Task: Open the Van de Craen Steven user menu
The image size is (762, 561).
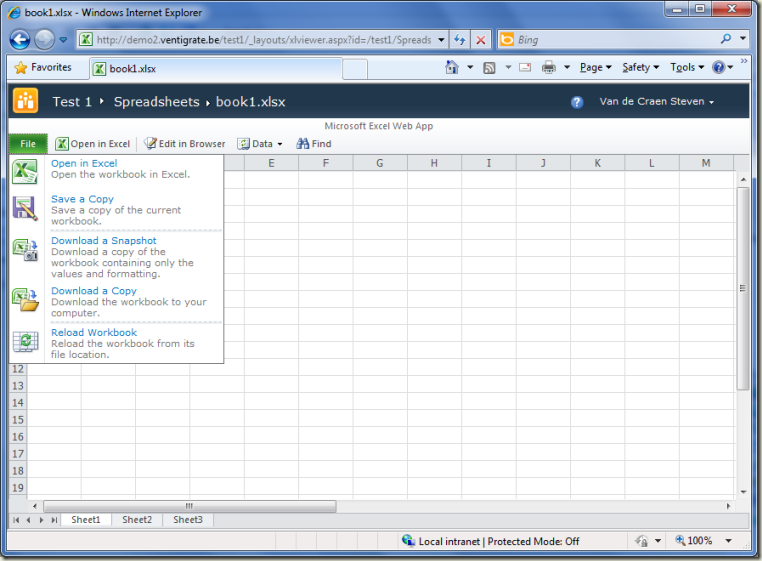Action: [x=657, y=102]
